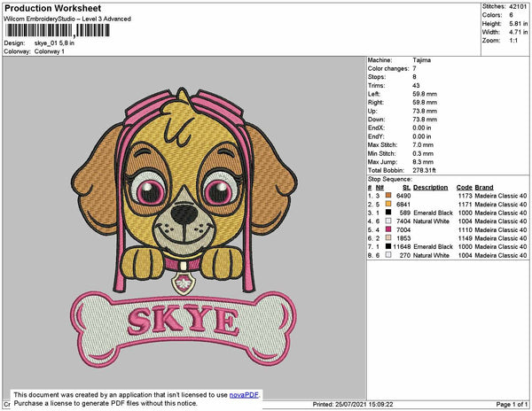Click 'Natural White' in the 7404 stitches row

click(x=431, y=221)
